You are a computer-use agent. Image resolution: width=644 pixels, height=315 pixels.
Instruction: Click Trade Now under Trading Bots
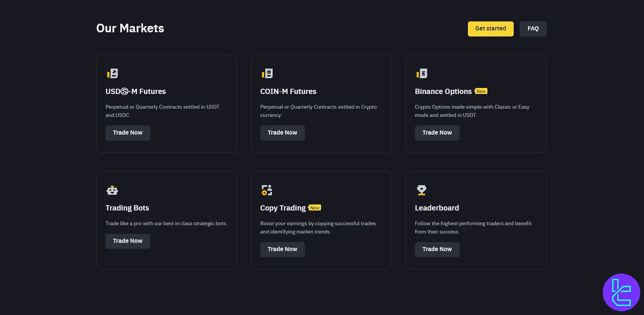tap(128, 241)
